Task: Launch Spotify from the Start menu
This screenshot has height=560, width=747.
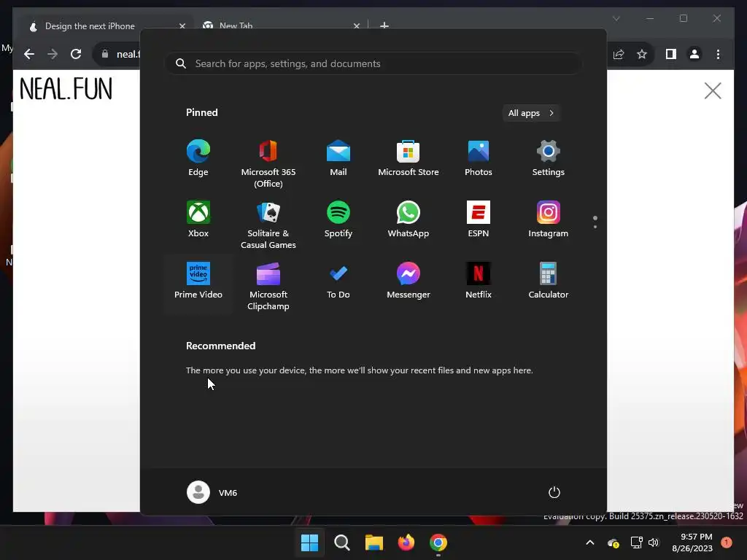Action: (338, 220)
